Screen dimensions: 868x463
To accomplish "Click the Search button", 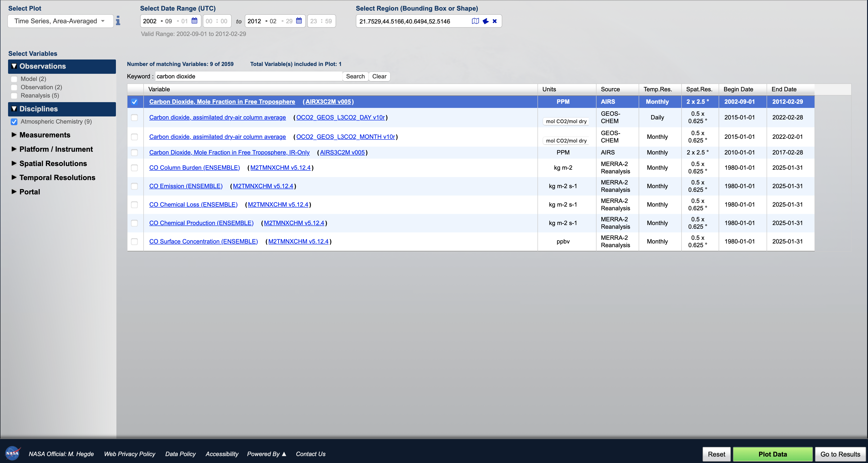I will (x=355, y=77).
